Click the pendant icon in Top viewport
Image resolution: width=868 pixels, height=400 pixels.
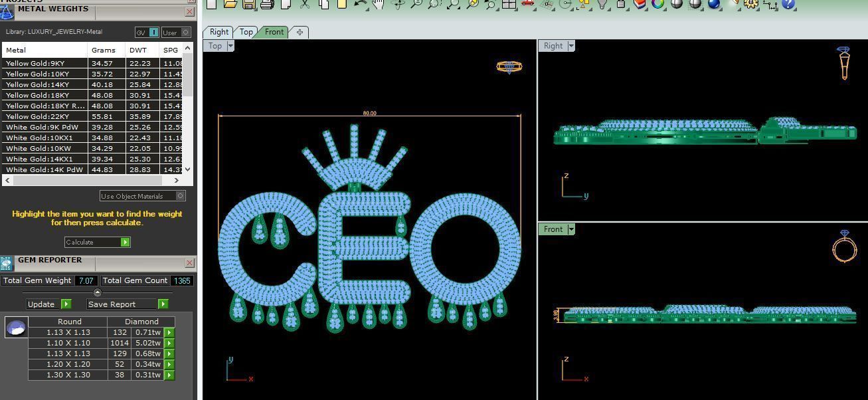[x=509, y=66]
